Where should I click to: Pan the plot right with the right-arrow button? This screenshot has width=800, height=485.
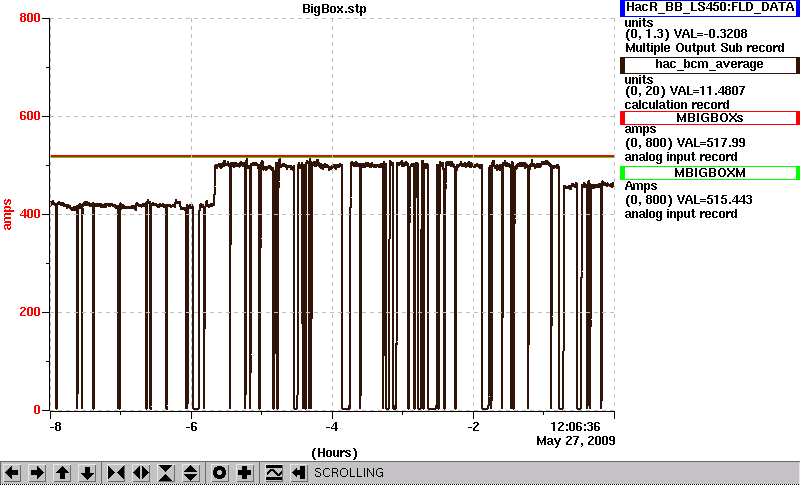click(x=37, y=473)
